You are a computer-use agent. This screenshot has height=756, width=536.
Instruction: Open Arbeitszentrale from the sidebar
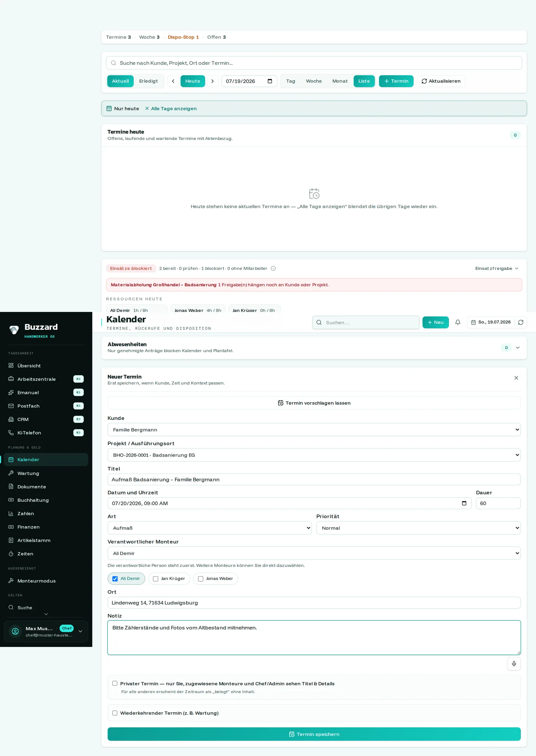[46, 379]
